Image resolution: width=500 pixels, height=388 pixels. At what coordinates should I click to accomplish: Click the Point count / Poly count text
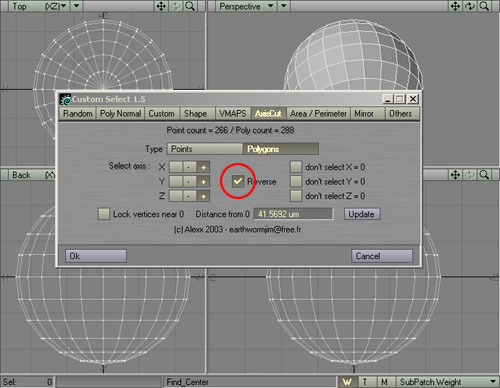click(230, 130)
